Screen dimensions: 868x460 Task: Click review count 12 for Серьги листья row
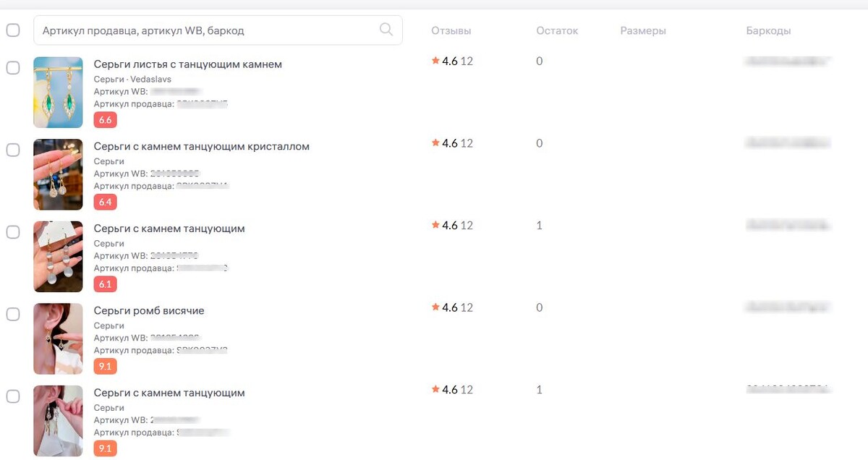(467, 61)
